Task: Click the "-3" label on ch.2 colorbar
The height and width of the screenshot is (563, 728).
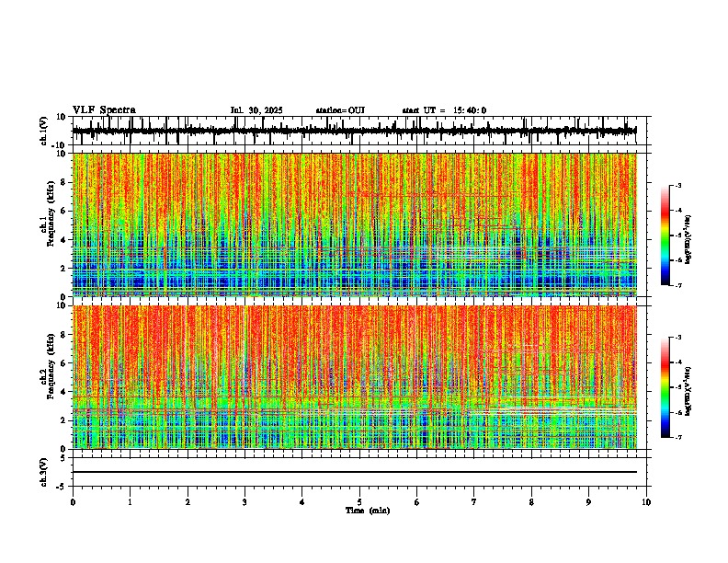Action: (x=677, y=338)
